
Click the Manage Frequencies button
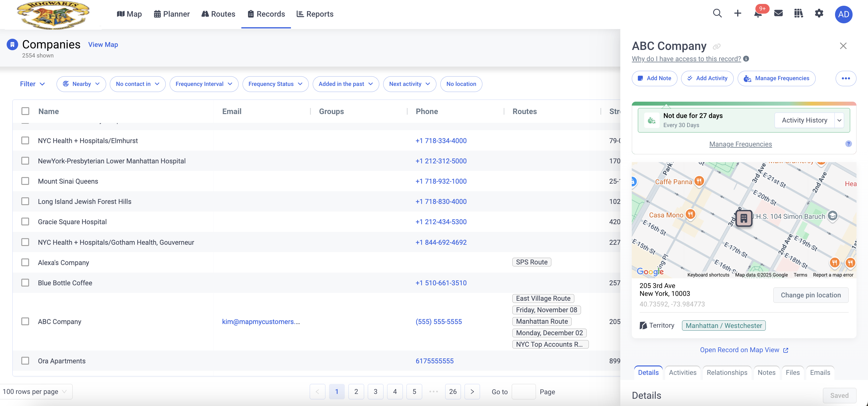(776, 78)
